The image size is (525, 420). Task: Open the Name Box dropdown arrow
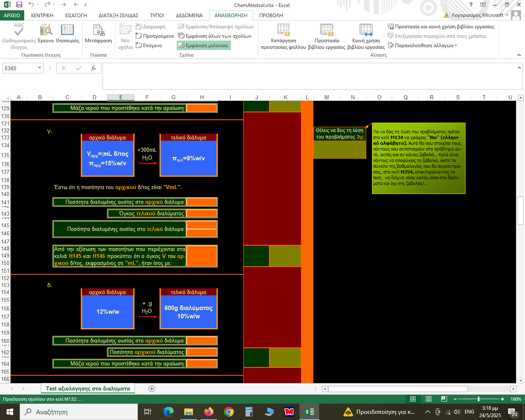click(39, 68)
